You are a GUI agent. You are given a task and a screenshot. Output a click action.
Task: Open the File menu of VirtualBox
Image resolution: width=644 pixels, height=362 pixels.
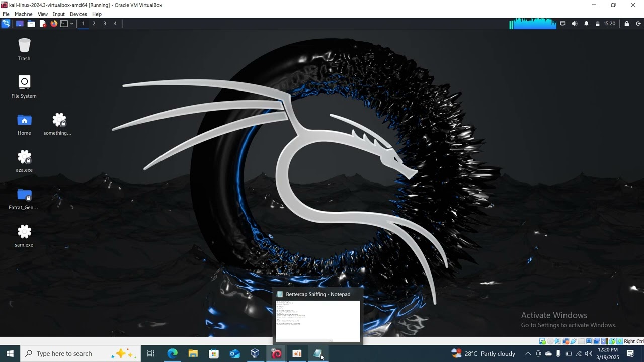6,14
